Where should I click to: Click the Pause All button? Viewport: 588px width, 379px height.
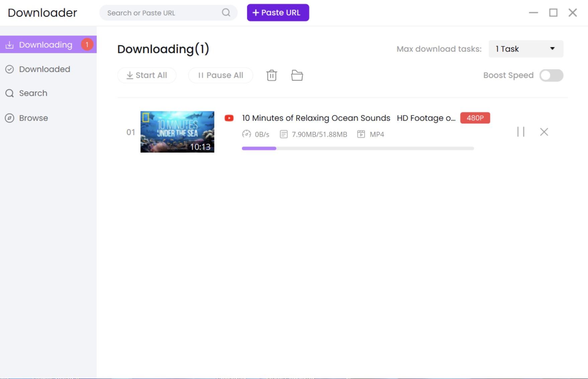220,76
